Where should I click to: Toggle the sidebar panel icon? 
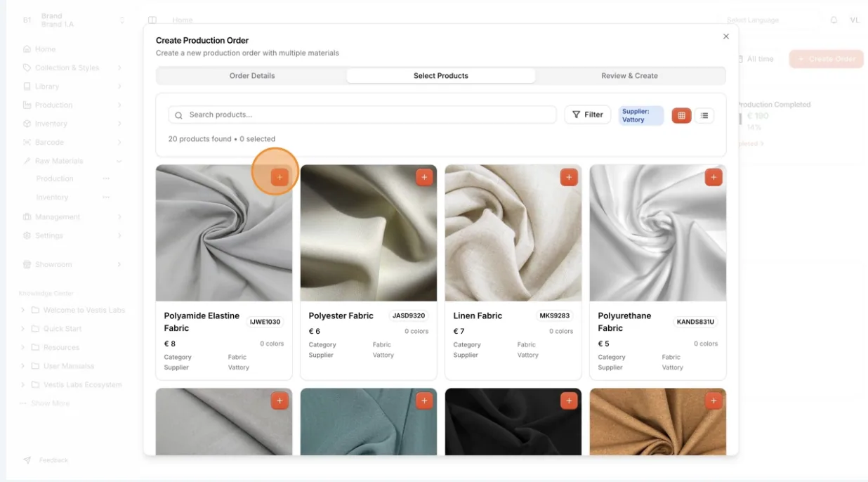point(152,20)
